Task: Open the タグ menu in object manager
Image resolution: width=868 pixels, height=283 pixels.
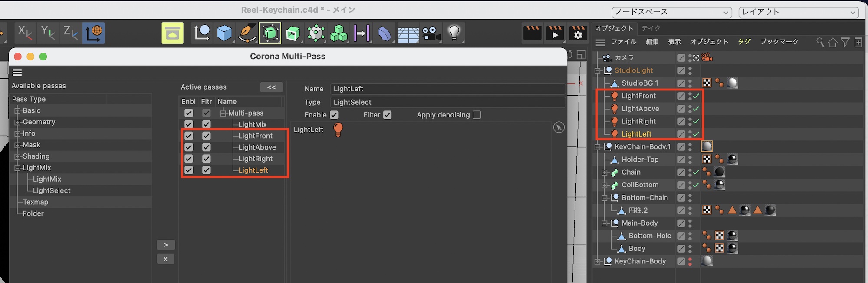Action: pyautogui.click(x=744, y=42)
